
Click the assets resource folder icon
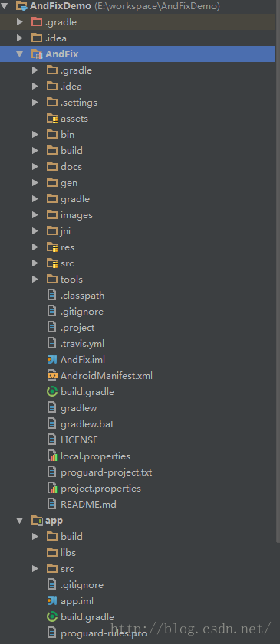click(52, 119)
